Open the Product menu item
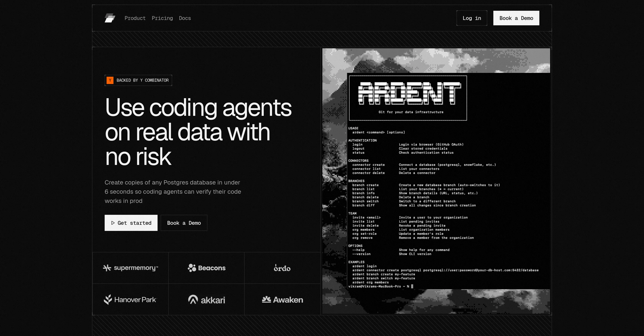644x336 pixels. point(135,18)
